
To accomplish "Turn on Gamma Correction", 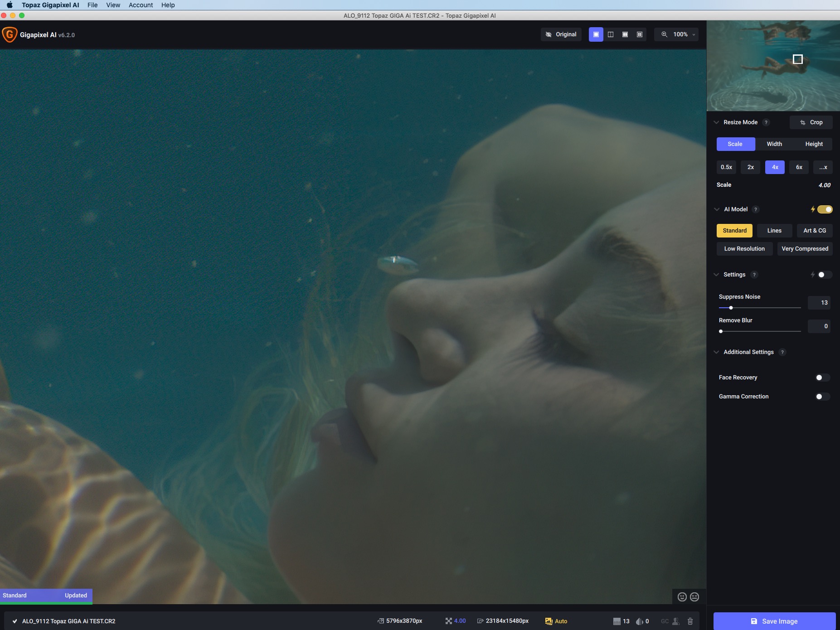I will pos(822,397).
